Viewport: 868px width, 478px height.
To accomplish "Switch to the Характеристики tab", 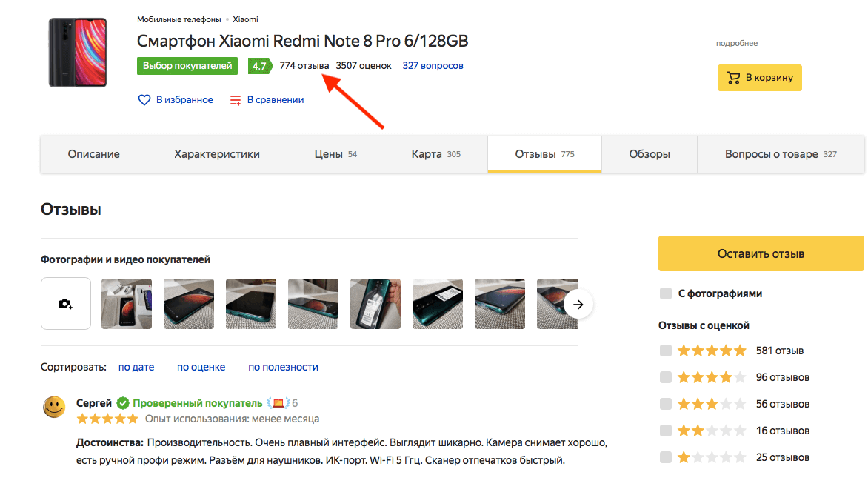I will click(216, 153).
